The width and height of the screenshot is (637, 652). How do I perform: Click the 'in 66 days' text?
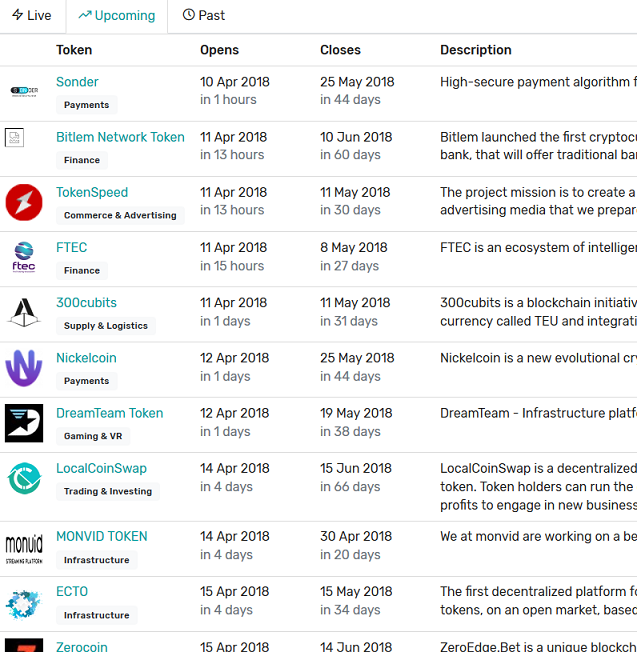(x=350, y=487)
